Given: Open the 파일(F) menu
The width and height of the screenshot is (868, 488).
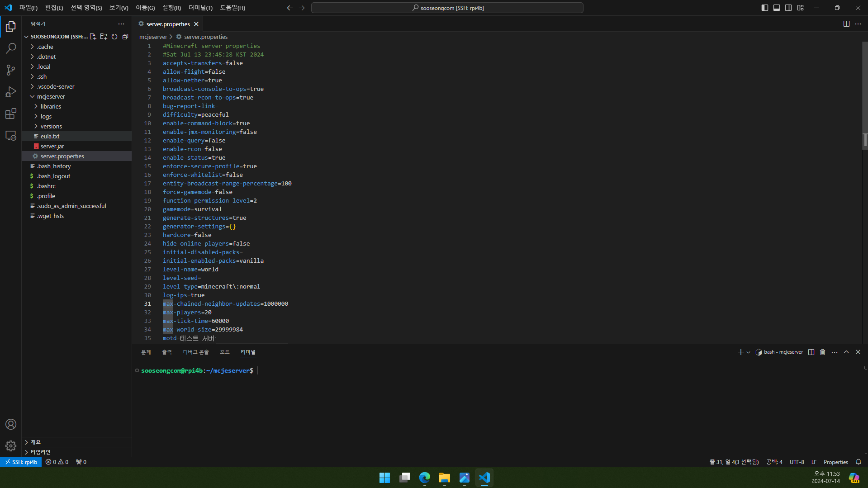Looking at the screenshot, I should (28, 8).
